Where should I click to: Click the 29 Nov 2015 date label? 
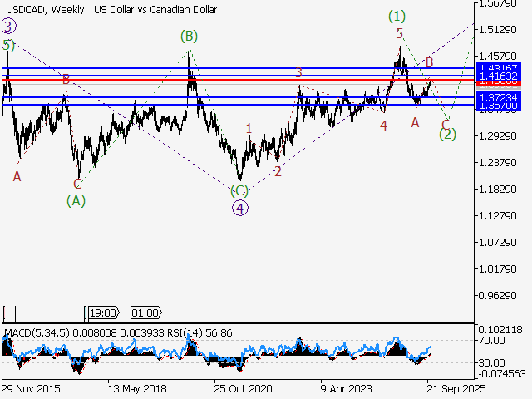coord(30,388)
